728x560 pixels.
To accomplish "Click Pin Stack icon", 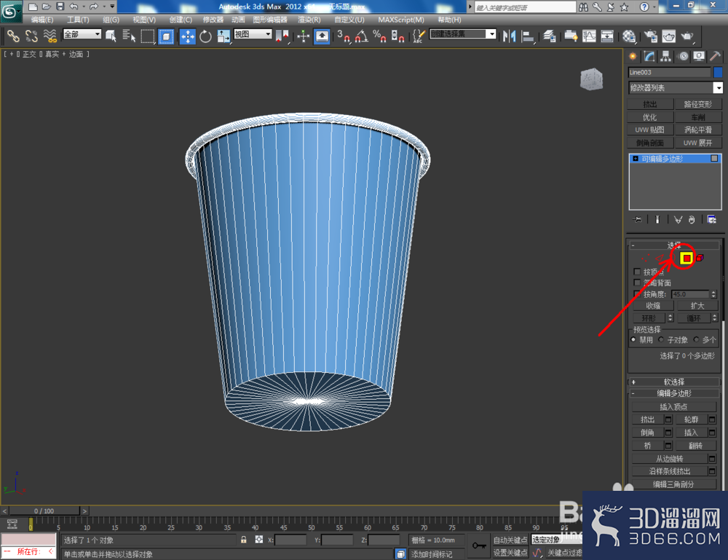I will point(638,219).
